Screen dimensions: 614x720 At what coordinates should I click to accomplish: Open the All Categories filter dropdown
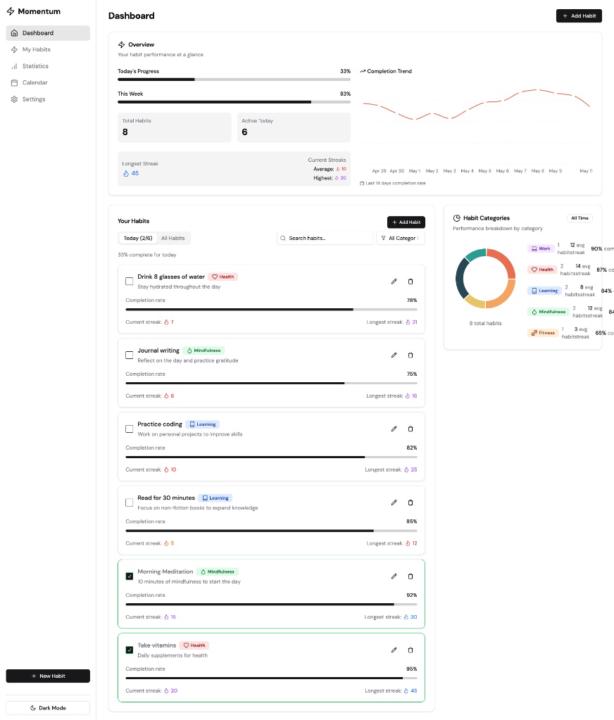pos(401,238)
